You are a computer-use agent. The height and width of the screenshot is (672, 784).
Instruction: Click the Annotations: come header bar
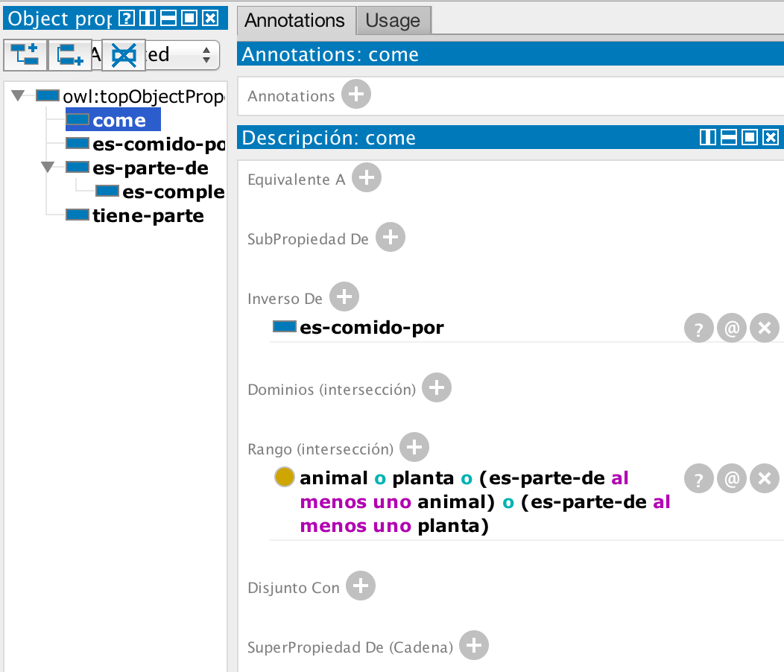tap(510, 54)
